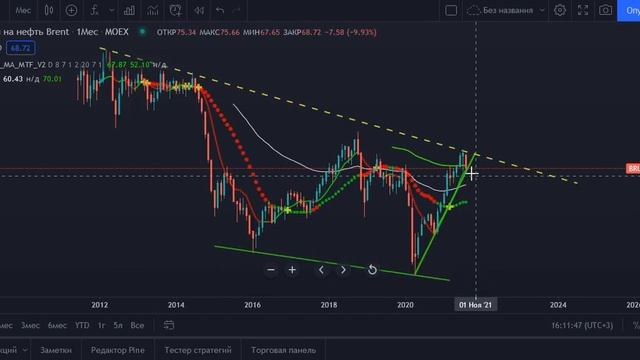Viewport: 640px width, 360px height.
Task: Select the 6мес date range
Action: coord(57,325)
